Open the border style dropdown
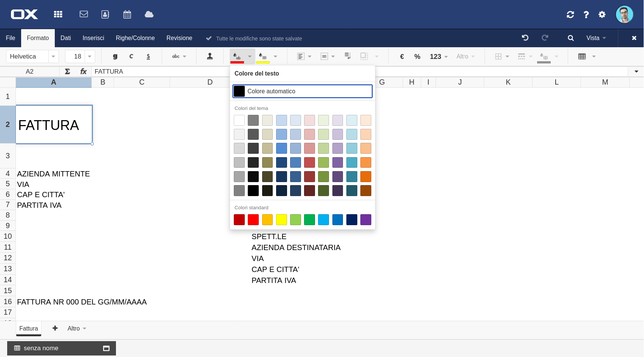The width and height of the screenshot is (644, 357). coord(525,56)
